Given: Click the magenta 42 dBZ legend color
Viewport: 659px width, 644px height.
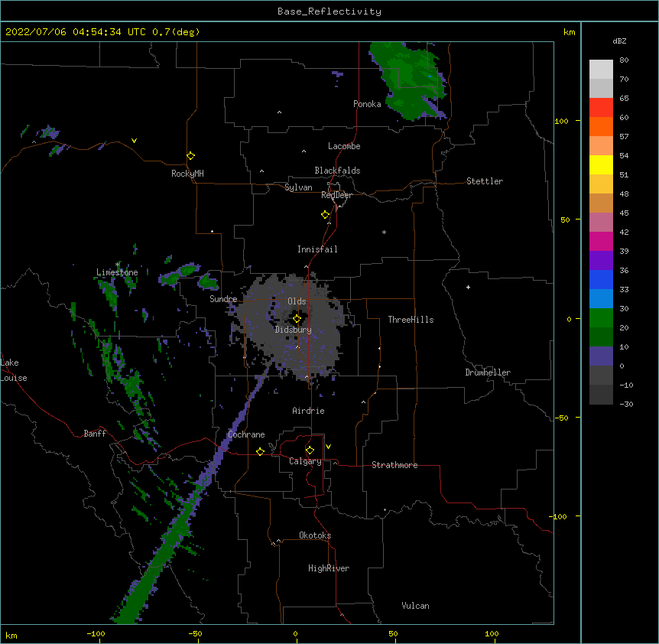Looking at the screenshot, I should pyautogui.click(x=601, y=241).
